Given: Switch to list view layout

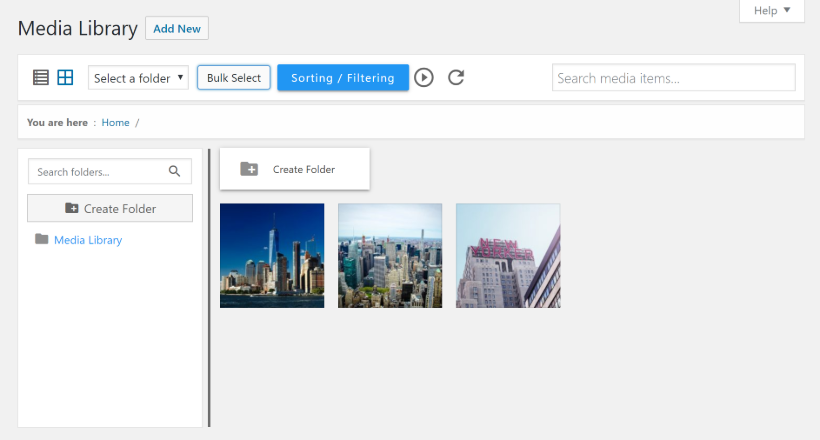Looking at the screenshot, I should coord(41,77).
